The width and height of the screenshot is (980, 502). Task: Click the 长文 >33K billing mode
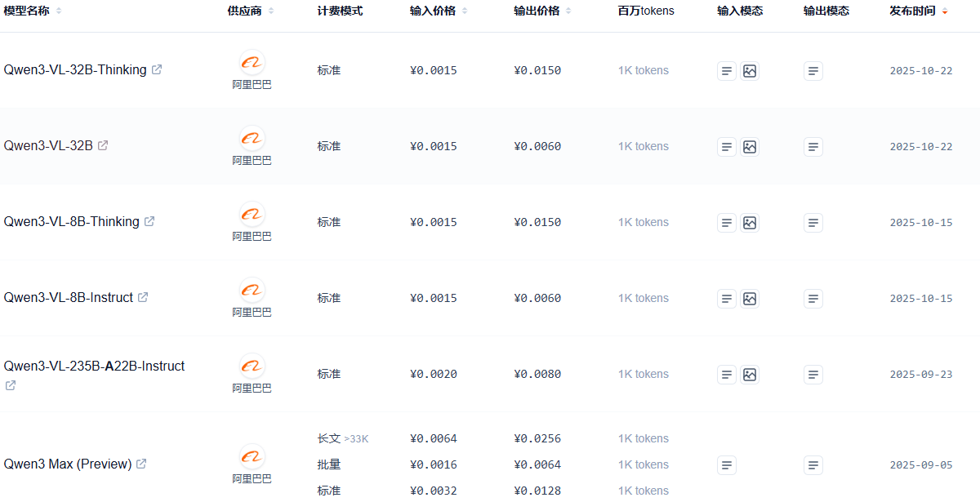[x=343, y=438]
